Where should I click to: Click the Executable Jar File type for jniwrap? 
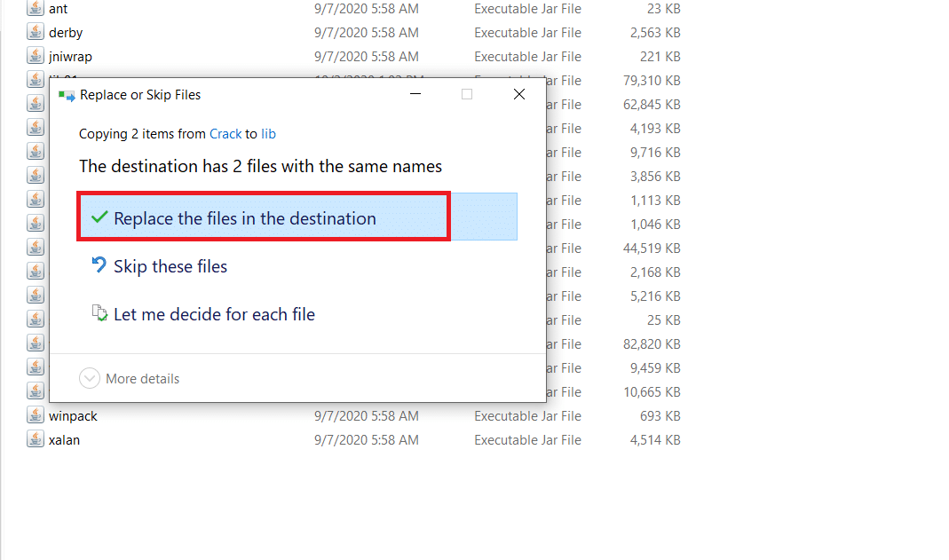(527, 57)
